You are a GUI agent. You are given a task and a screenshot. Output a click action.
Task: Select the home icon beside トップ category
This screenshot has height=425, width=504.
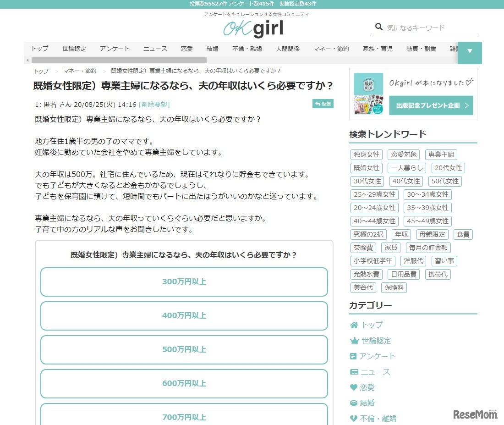pos(353,325)
